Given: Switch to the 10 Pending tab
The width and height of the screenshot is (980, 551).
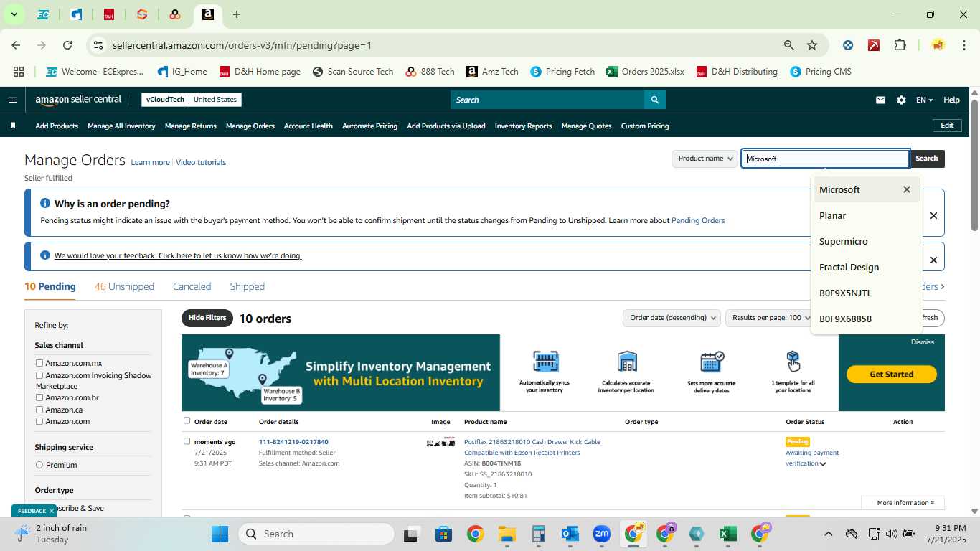Looking at the screenshot, I should [x=50, y=286].
